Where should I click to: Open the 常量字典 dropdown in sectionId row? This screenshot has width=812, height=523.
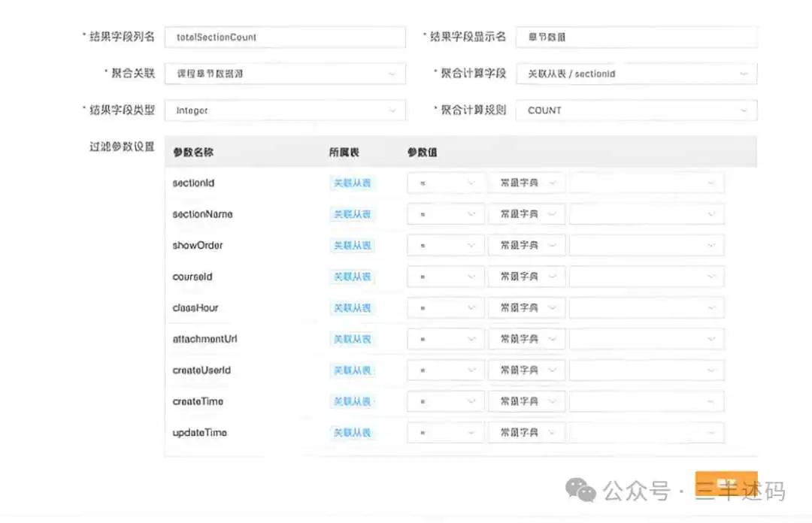coord(526,183)
